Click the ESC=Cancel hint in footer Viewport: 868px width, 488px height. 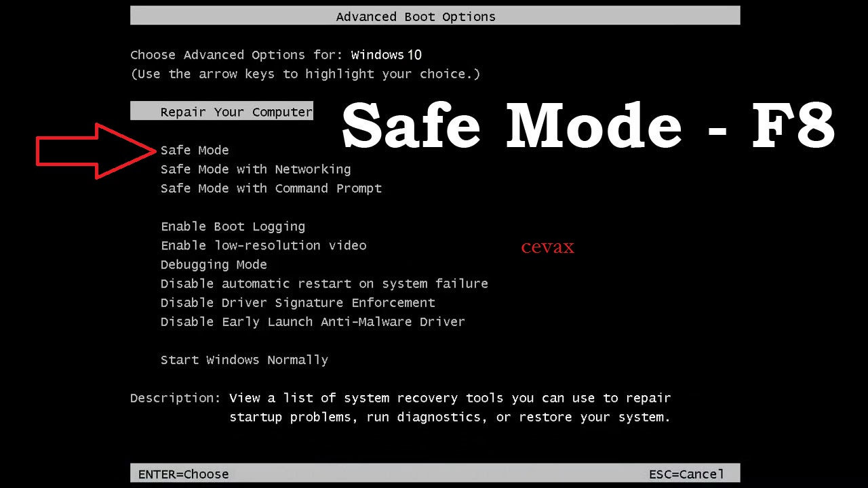tap(686, 474)
